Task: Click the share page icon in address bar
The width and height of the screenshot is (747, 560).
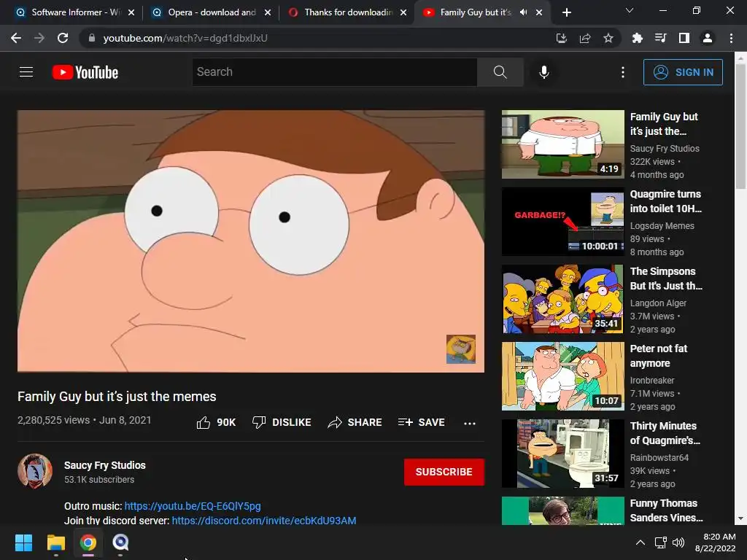Action: tap(585, 38)
